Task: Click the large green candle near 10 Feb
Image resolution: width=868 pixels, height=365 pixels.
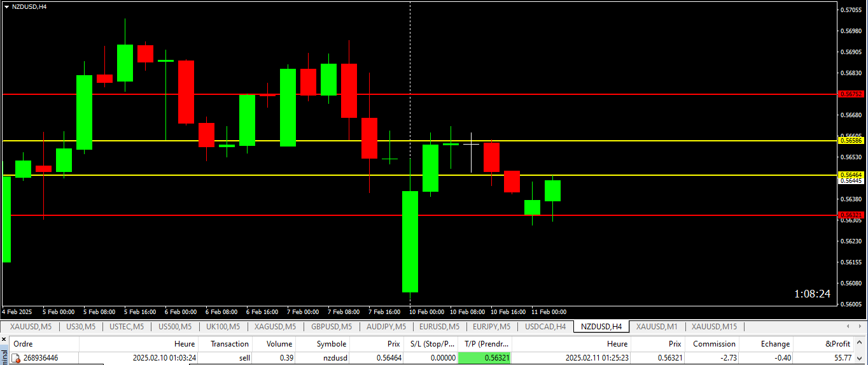Action: coord(410,241)
